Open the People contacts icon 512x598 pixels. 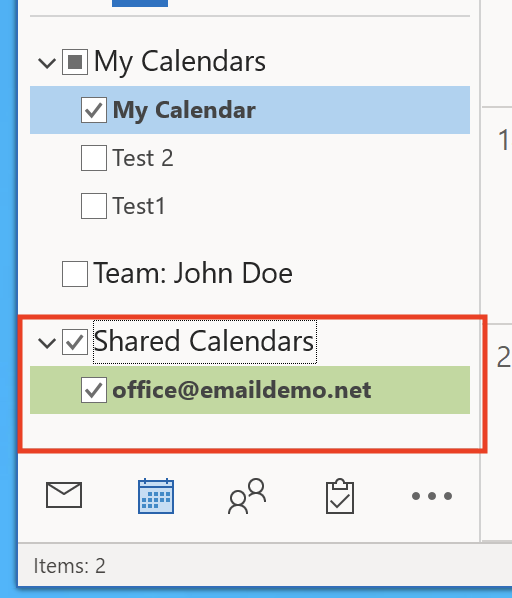tap(247, 496)
